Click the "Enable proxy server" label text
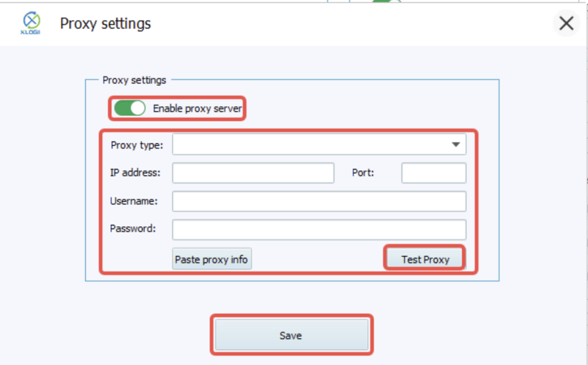Viewport: 588px width, 365px height. 198,108
